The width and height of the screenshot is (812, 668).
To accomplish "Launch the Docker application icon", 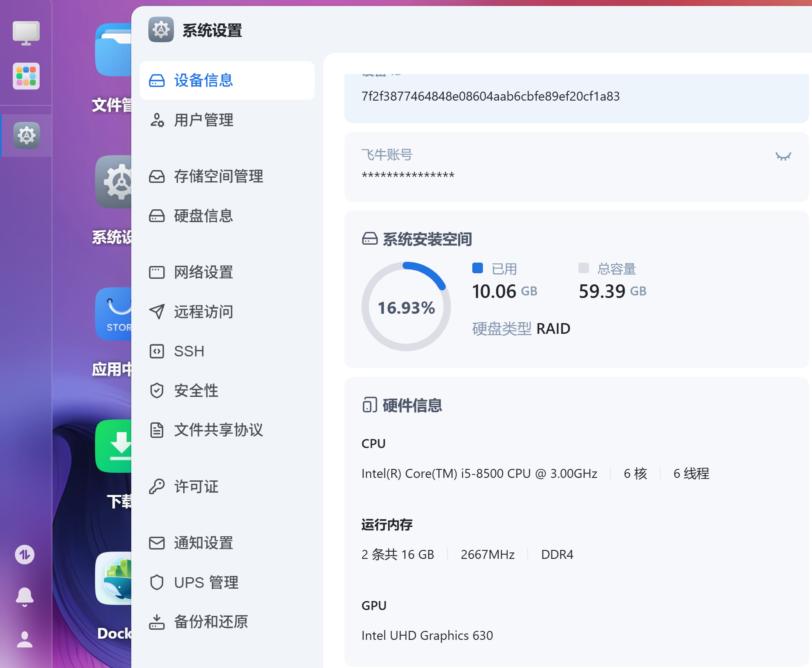I will tap(114, 578).
